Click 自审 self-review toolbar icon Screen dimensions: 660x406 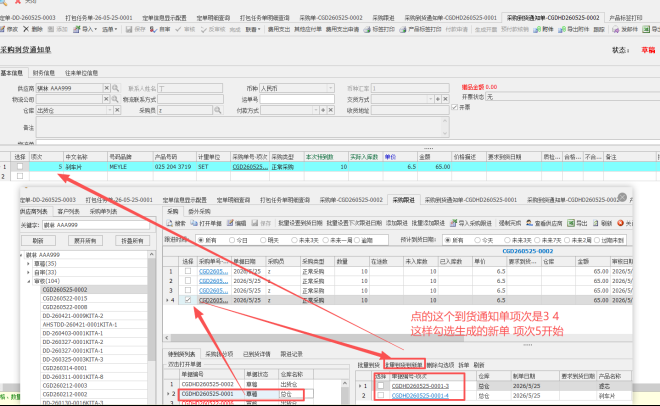[x=154, y=29]
